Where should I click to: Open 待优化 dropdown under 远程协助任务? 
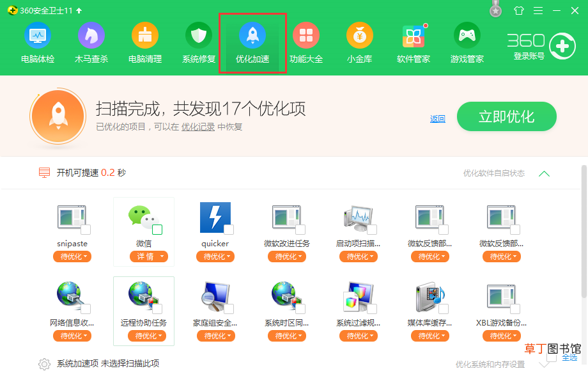point(147,336)
